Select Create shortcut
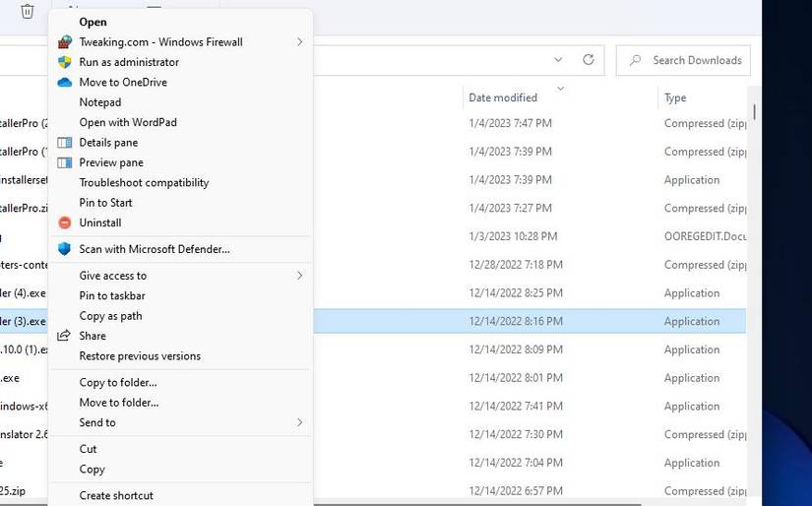The height and width of the screenshot is (506, 812). 116,495
